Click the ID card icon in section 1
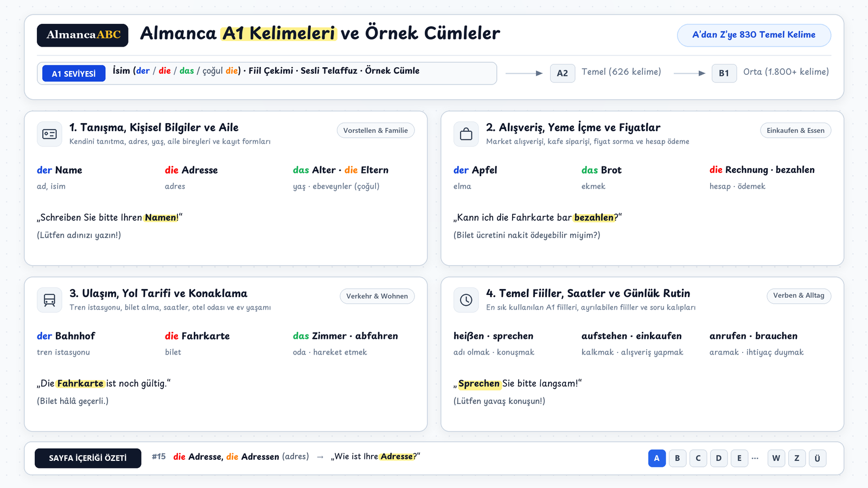The width and height of the screenshot is (868, 488). pyautogui.click(x=49, y=134)
